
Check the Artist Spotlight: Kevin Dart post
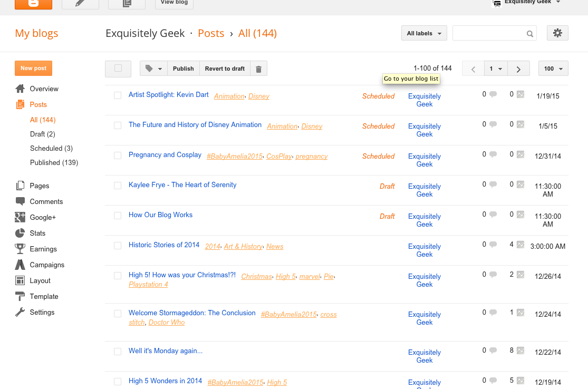coord(118,95)
